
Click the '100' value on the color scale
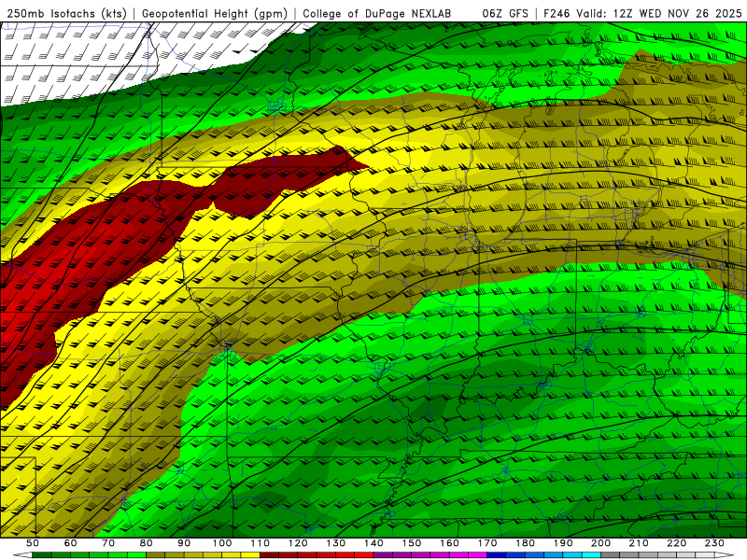coord(222,543)
